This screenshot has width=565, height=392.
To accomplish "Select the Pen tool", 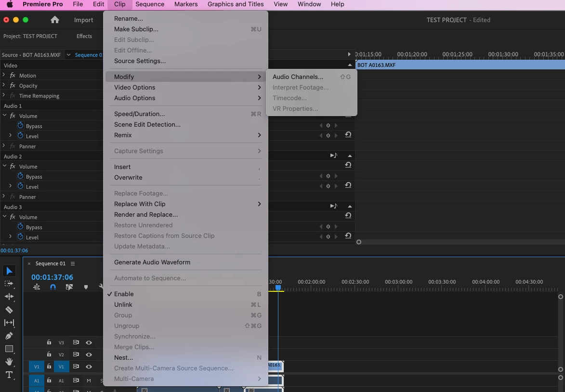I will point(9,336).
